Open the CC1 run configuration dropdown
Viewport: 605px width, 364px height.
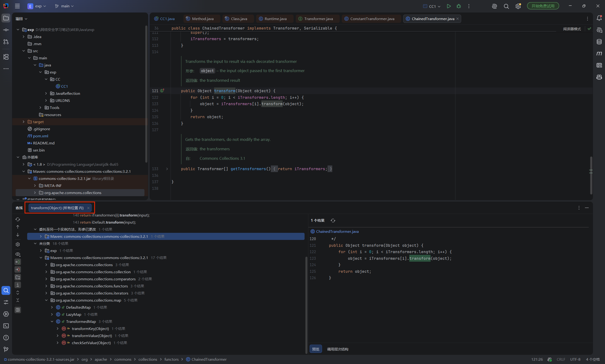(x=432, y=6)
